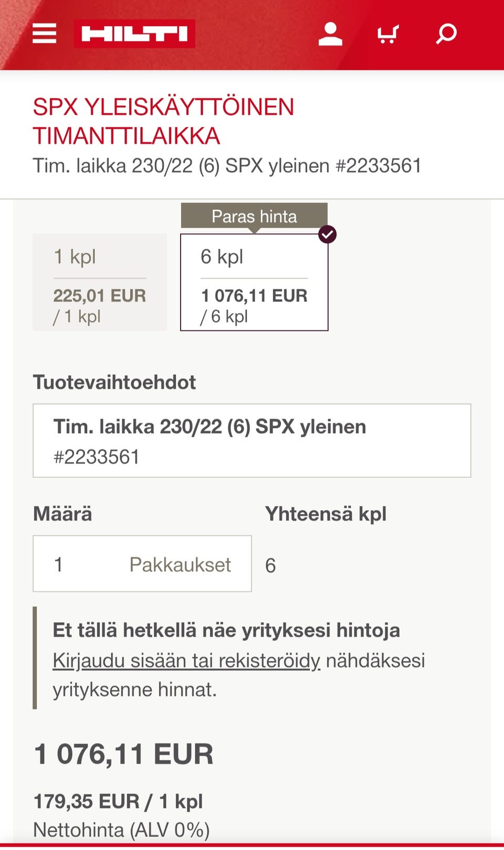
Task: Click the large total price at the bottom
Action: click(x=123, y=754)
